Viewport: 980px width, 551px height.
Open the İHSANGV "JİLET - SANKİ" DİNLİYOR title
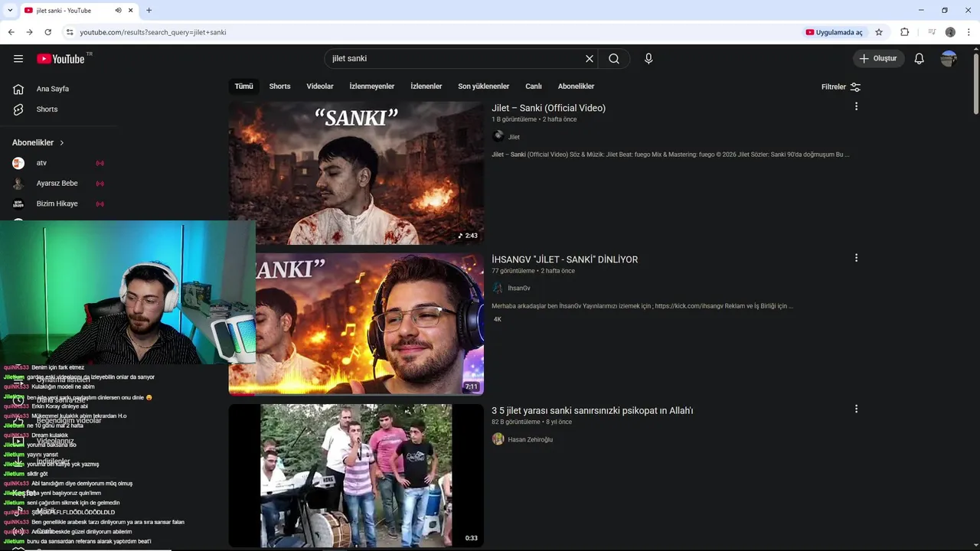564,259
